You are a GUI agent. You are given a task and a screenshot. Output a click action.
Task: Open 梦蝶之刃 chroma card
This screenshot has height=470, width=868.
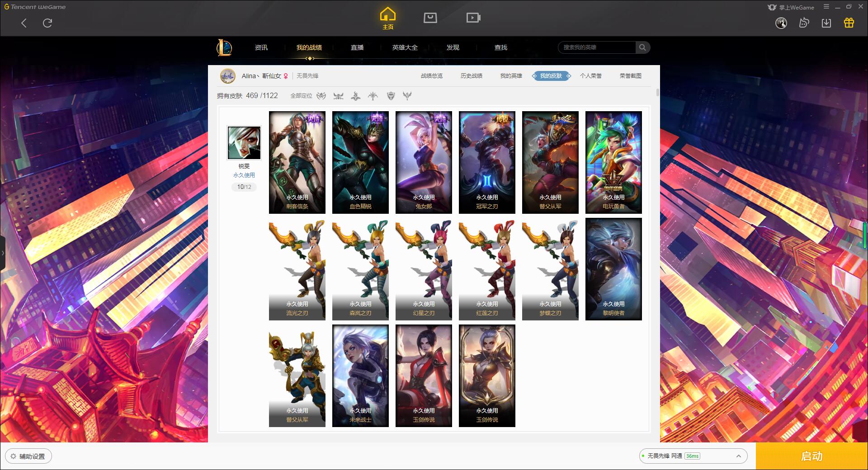point(550,269)
